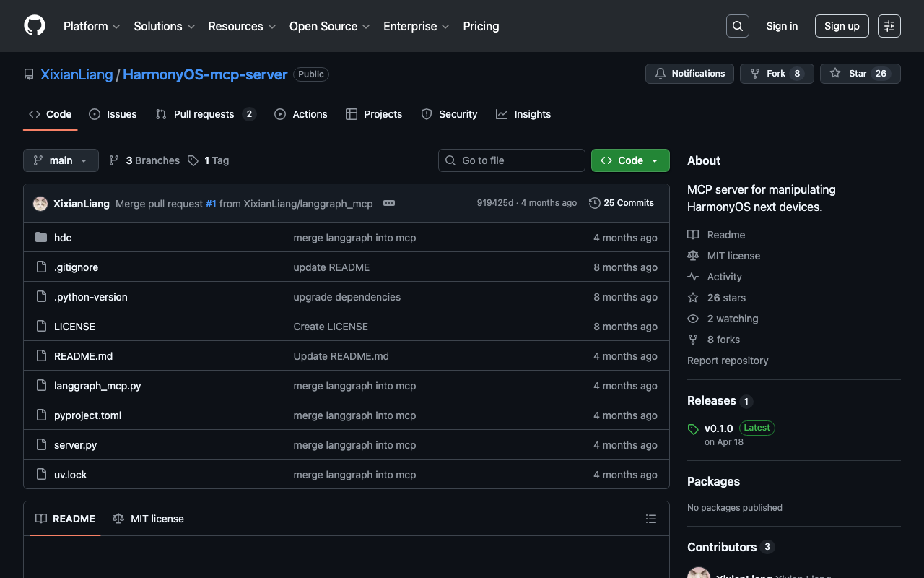Click the ellipsis to expand commit message

tap(389, 203)
